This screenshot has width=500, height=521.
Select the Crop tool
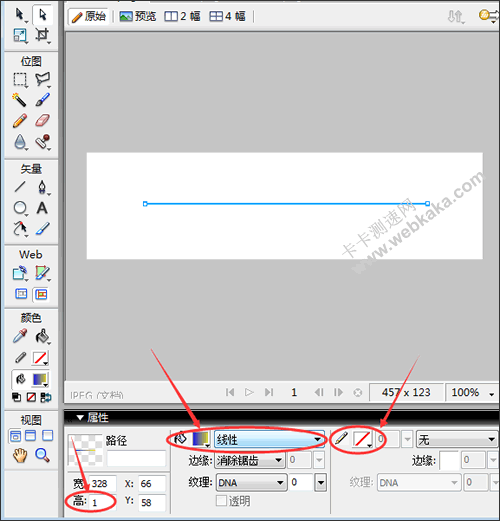[42, 35]
